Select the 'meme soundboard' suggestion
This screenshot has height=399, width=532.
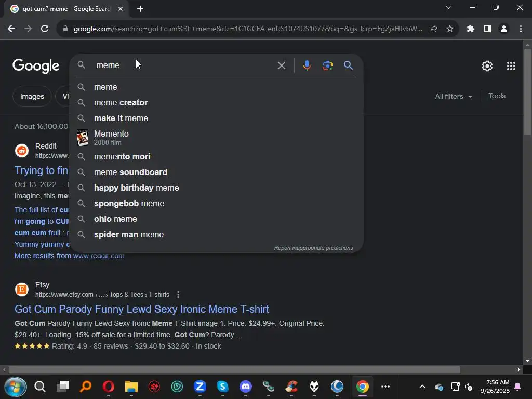tap(217, 172)
